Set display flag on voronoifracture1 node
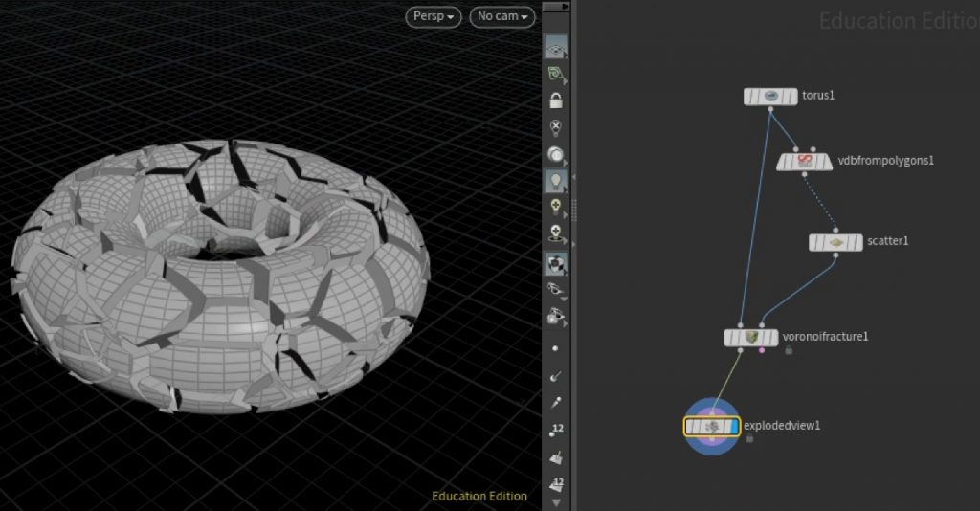980x511 pixels. tap(773, 338)
